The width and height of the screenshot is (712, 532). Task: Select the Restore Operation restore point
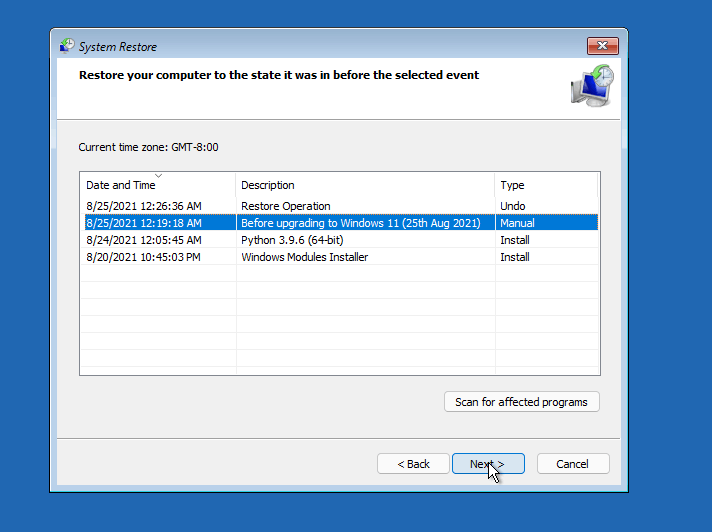coord(285,206)
